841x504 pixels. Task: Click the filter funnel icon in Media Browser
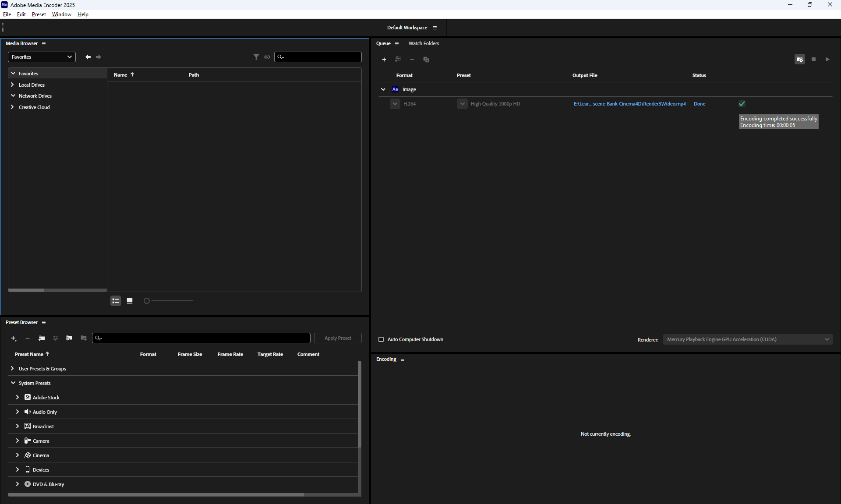pyautogui.click(x=256, y=57)
